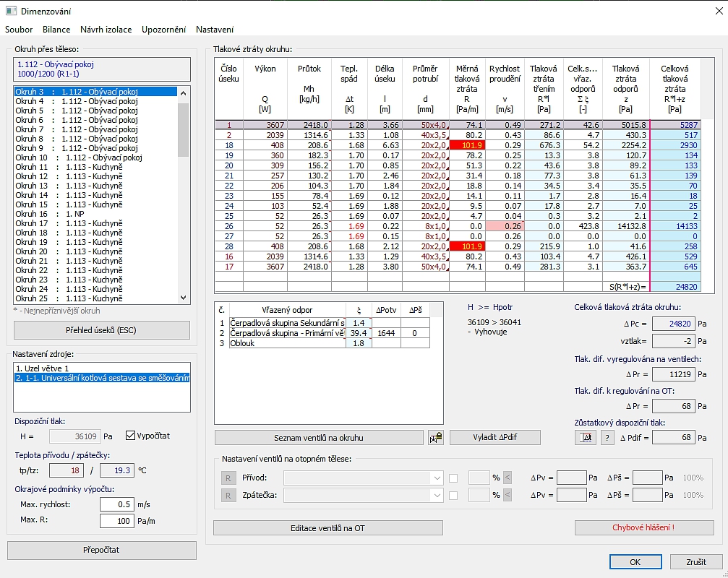Open the Soubor menu

[x=19, y=29]
